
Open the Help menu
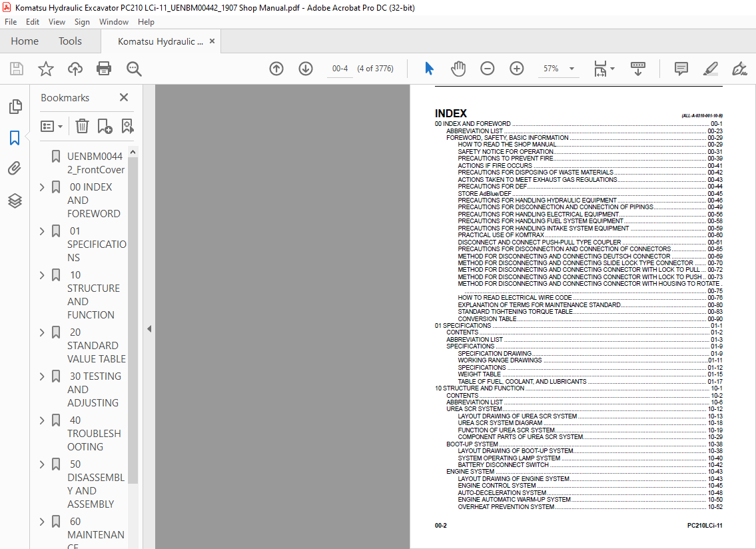click(146, 22)
